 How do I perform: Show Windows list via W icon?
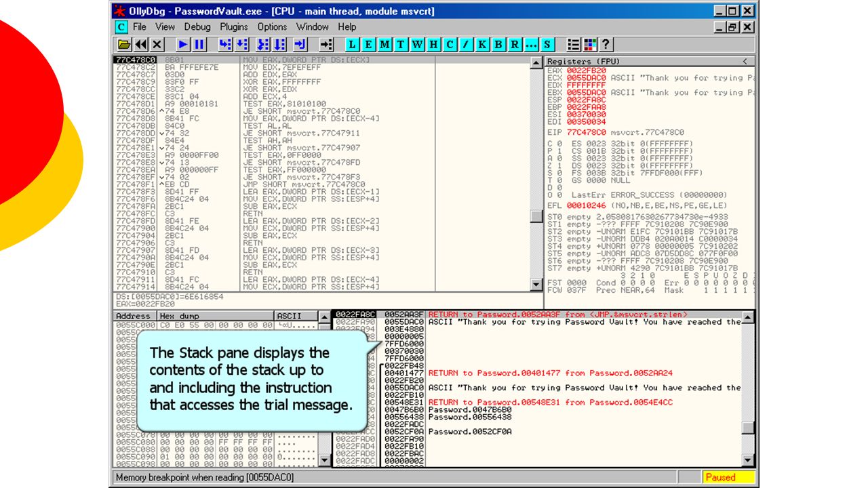pos(418,45)
